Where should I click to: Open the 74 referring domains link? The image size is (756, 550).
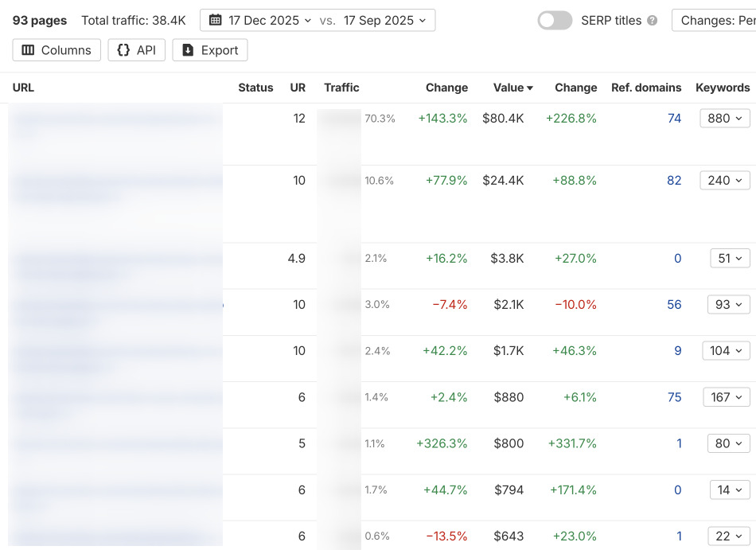(674, 119)
